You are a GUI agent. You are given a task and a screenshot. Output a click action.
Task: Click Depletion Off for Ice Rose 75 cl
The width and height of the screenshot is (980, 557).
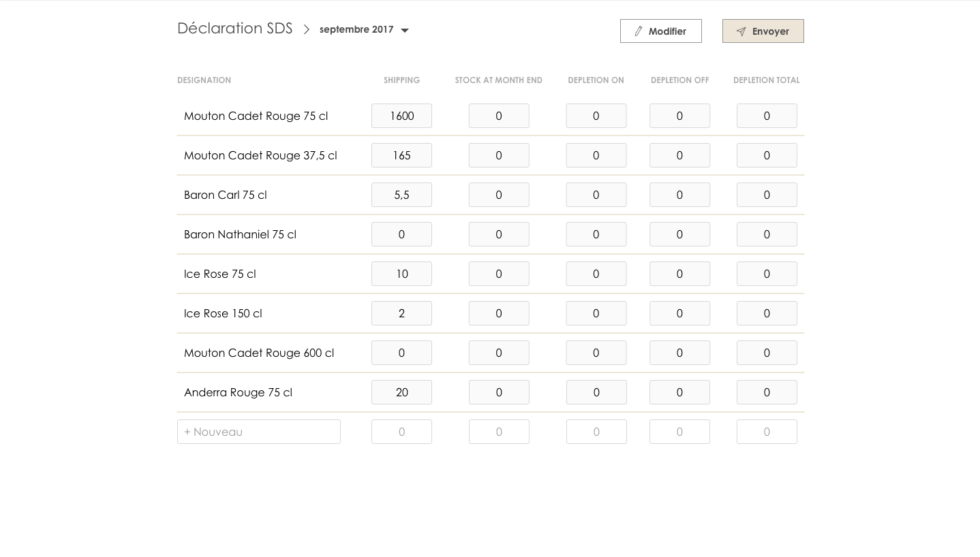pyautogui.click(x=679, y=274)
